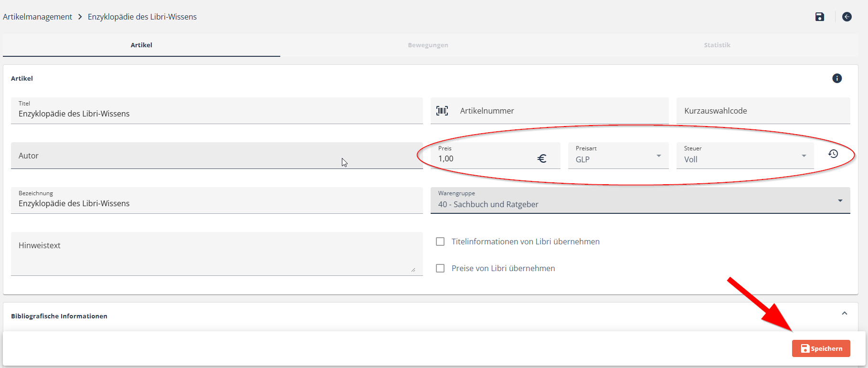Click the Bibliografische Informationen heading

tap(59, 316)
